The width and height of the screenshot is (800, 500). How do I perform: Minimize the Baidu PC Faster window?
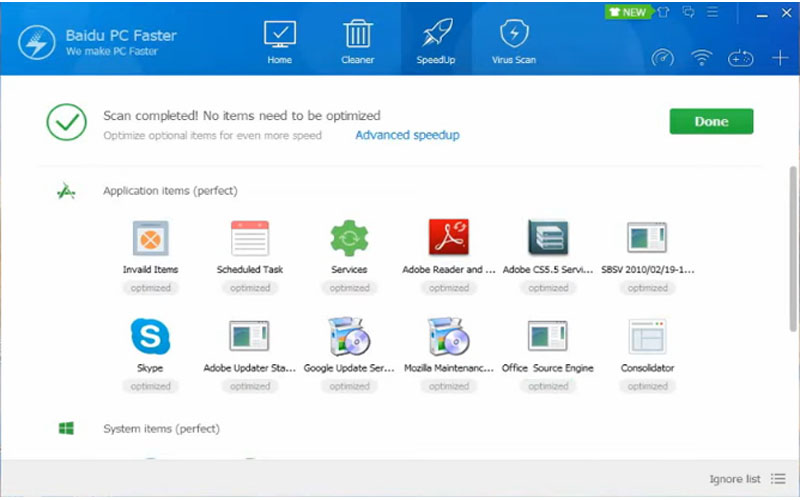pos(762,15)
